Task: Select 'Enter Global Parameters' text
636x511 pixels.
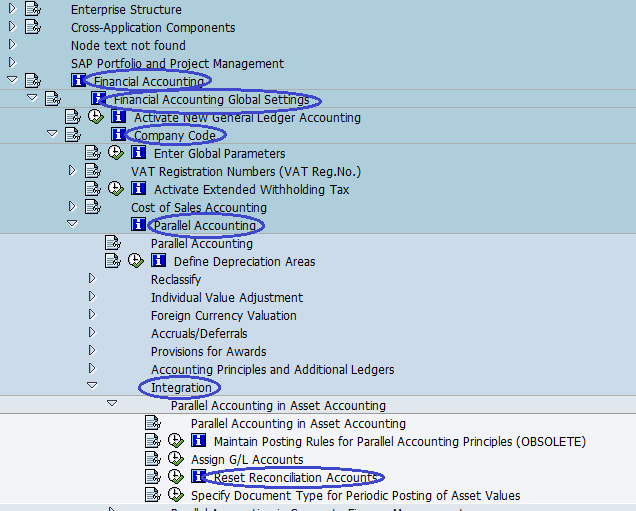Action: point(219,154)
